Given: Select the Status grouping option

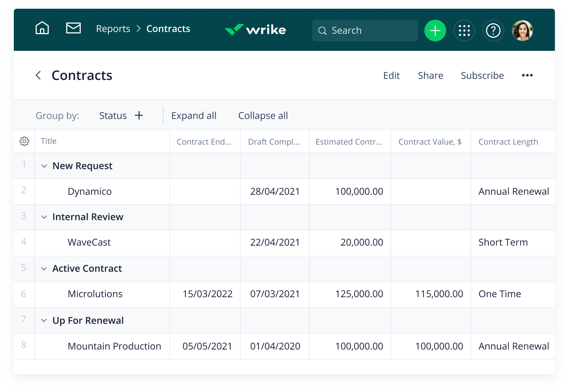Looking at the screenshot, I should click(113, 116).
